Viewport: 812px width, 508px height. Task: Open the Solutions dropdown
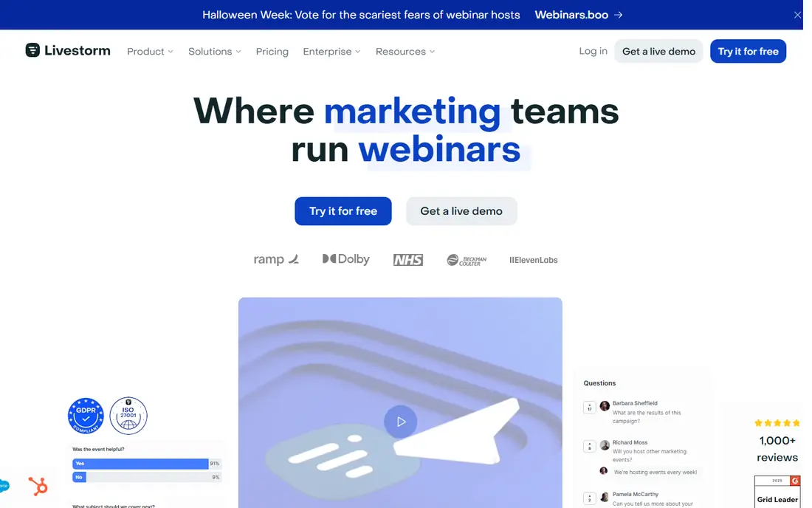click(214, 51)
